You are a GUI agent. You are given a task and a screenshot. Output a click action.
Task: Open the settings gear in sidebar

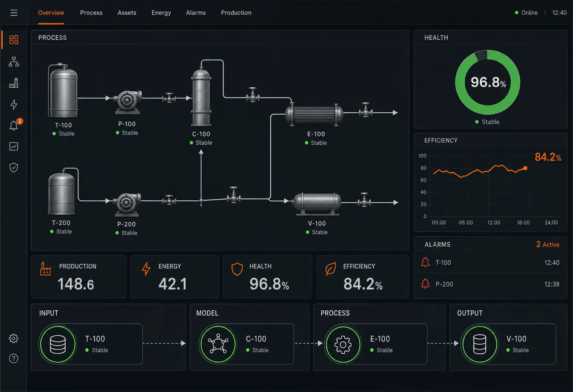coord(14,338)
